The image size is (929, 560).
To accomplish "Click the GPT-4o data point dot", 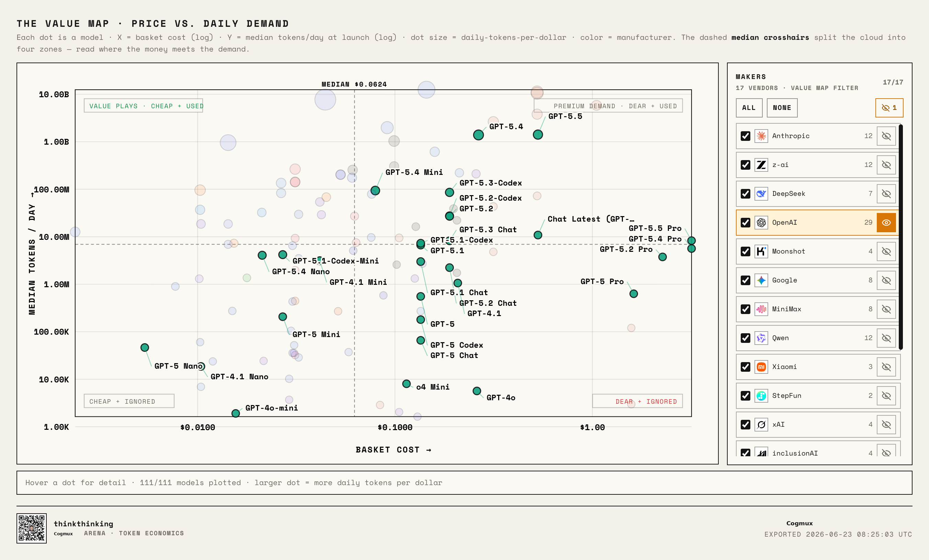I will pyautogui.click(x=477, y=391).
